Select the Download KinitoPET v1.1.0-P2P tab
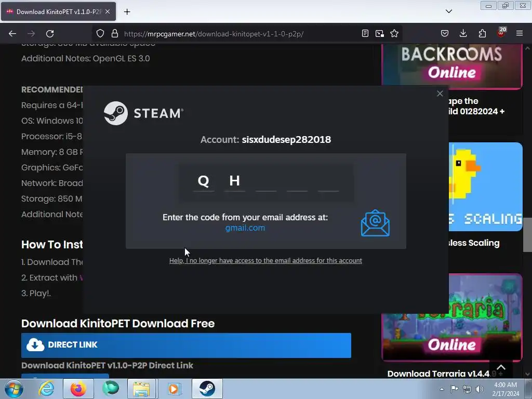The width and height of the screenshot is (532, 399). click(58, 11)
